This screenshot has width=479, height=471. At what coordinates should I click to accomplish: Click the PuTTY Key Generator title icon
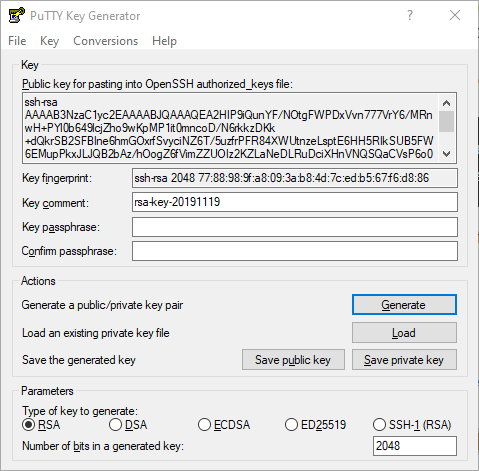click(17, 15)
